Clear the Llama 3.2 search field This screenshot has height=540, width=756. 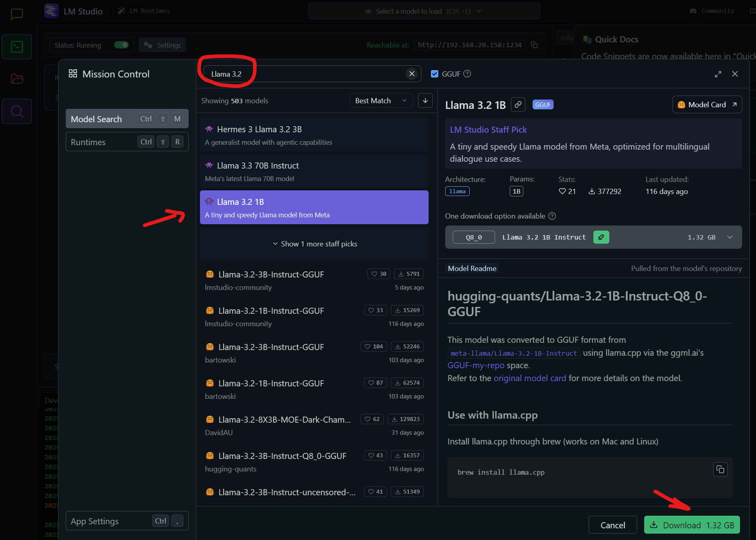412,74
